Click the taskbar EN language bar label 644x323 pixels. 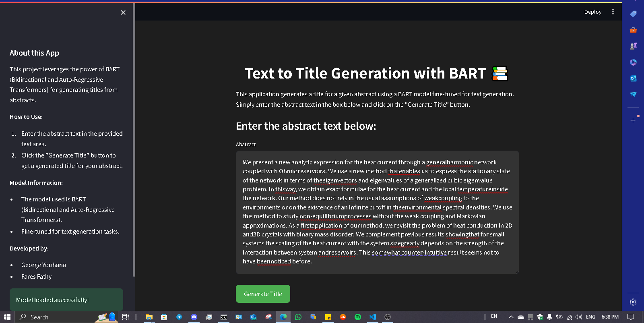click(x=494, y=316)
